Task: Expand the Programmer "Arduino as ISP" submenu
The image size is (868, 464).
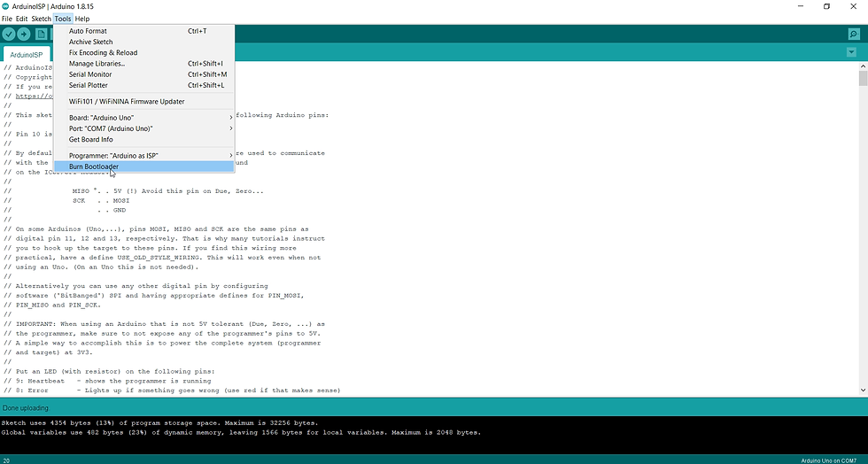Action: coord(143,156)
